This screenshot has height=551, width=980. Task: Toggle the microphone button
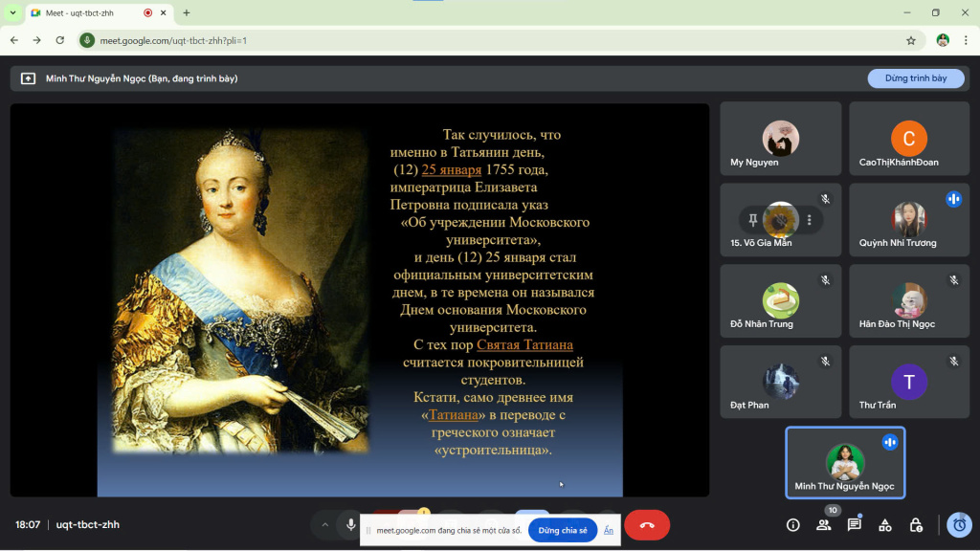350,525
